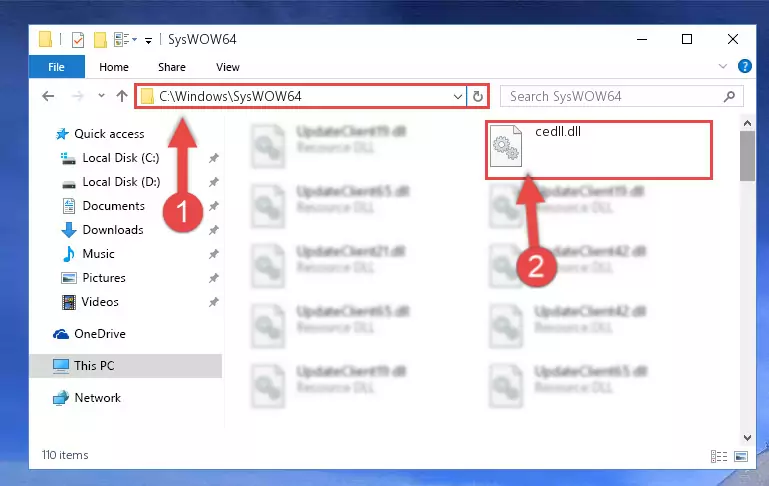Viewport: 769px width, 486px height.
Task: Click the pin icon beside Local Disk (C:)
Action: click(x=213, y=158)
